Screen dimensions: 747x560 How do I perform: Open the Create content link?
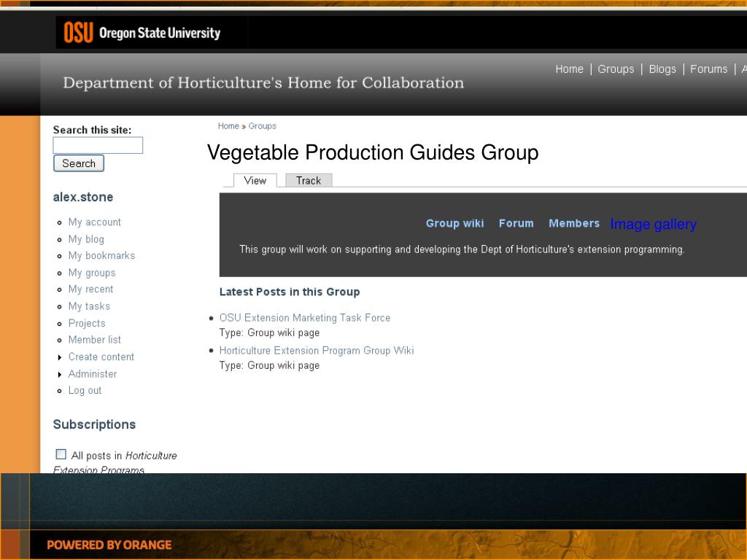[x=101, y=357]
